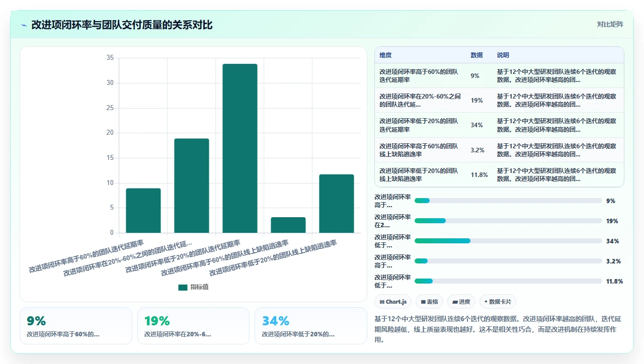The image size is (644, 364).
Task: Click the 指标值 legend label
Action: tap(199, 287)
